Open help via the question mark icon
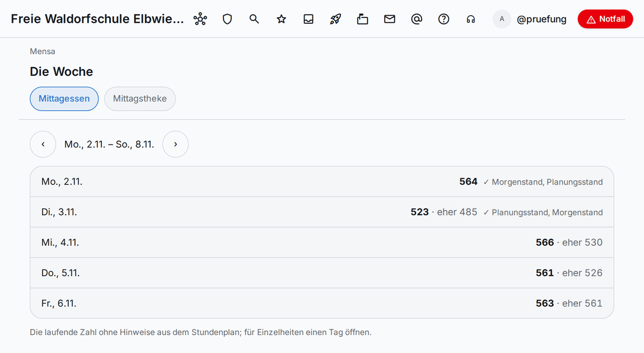This screenshot has width=644, height=353. click(444, 19)
